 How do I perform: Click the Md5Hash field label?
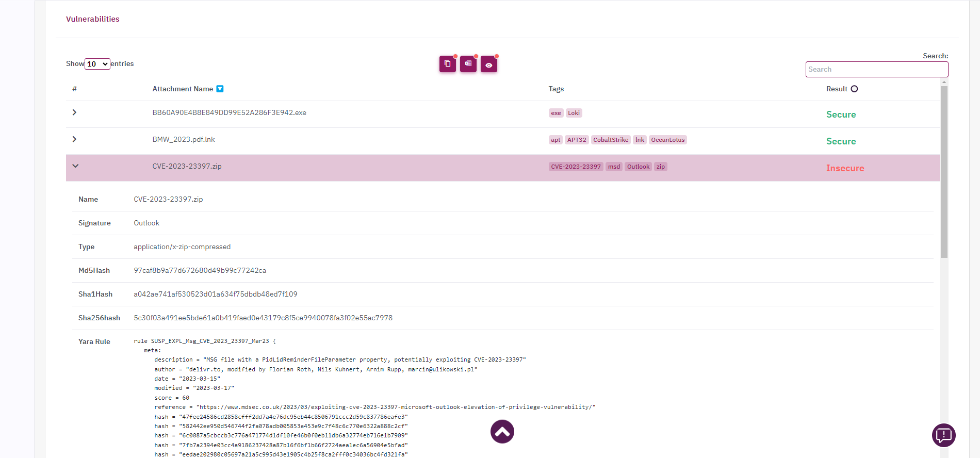coord(94,270)
